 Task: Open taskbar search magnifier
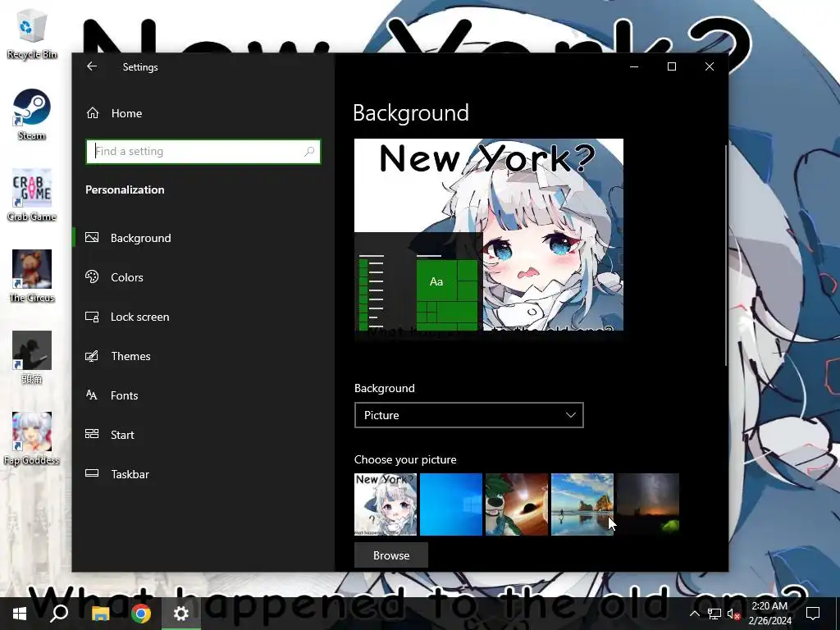point(59,614)
